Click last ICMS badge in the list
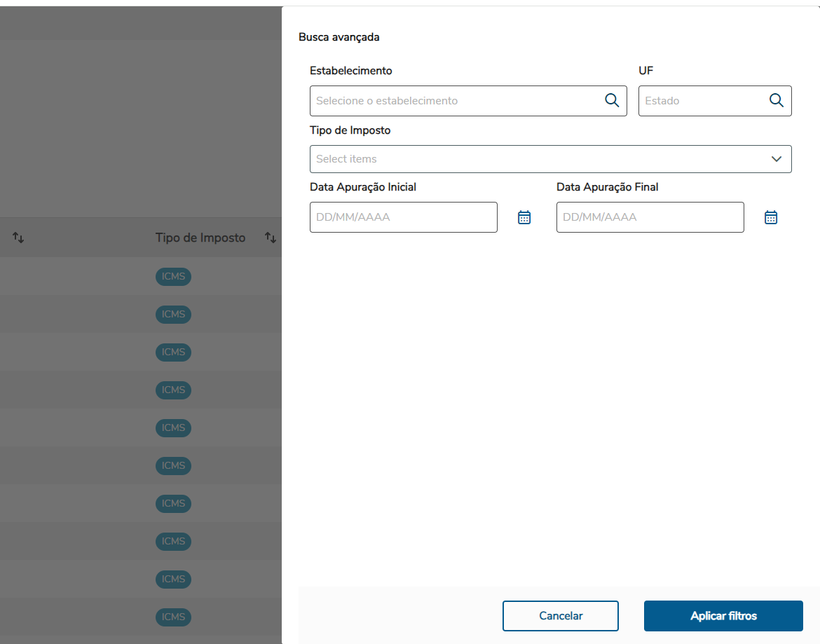 (x=173, y=617)
